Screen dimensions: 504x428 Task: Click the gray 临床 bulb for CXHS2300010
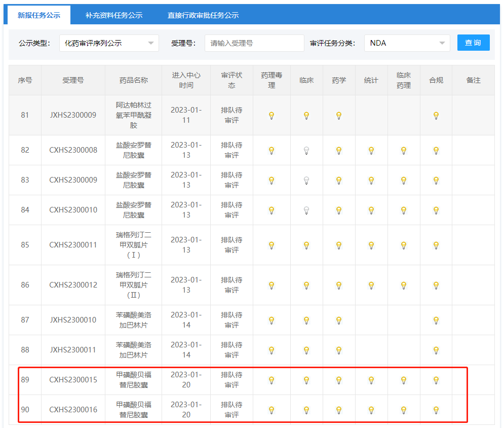306,210
